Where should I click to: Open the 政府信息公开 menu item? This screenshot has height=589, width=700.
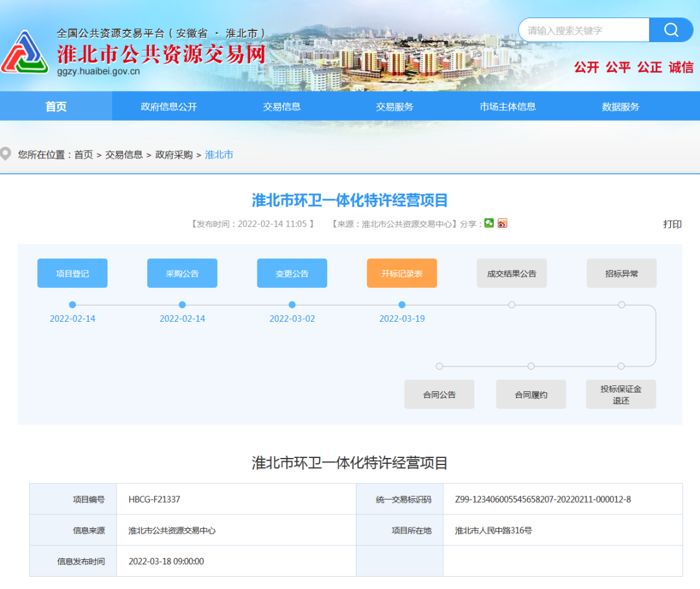pyautogui.click(x=169, y=106)
